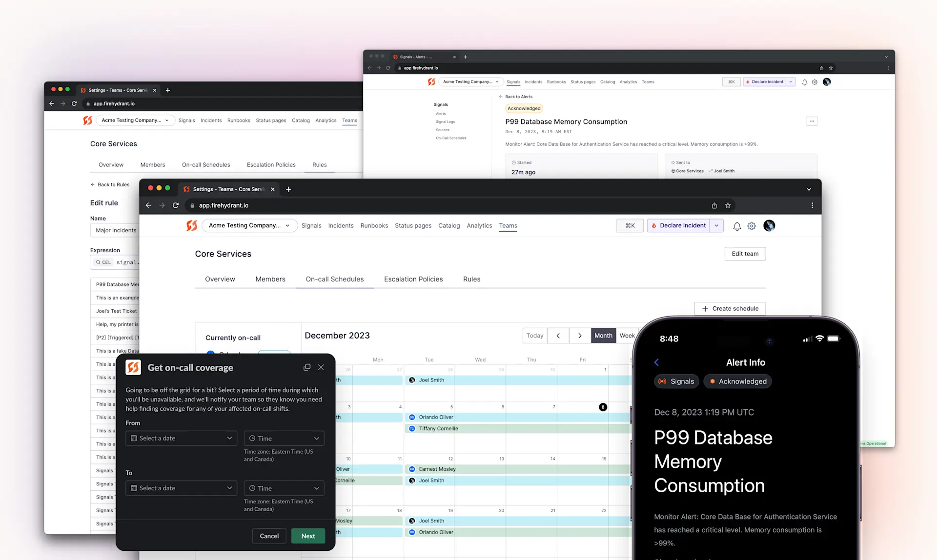Click the bookmark star in front browser
This screenshot has height=560, width=937.
pos(728,205)
